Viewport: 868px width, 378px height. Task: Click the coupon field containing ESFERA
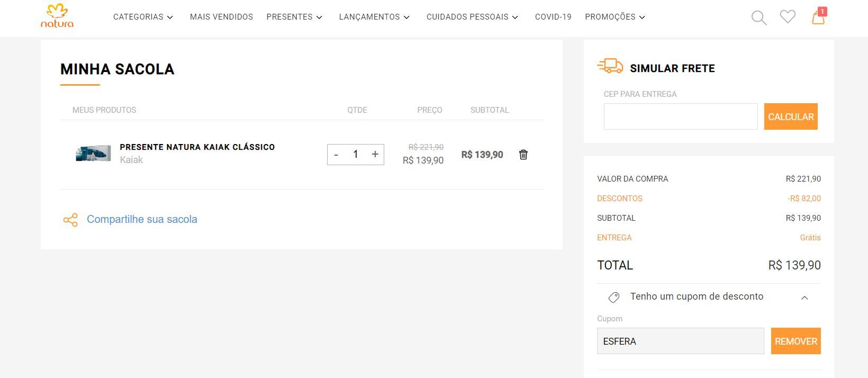(680, 341)
